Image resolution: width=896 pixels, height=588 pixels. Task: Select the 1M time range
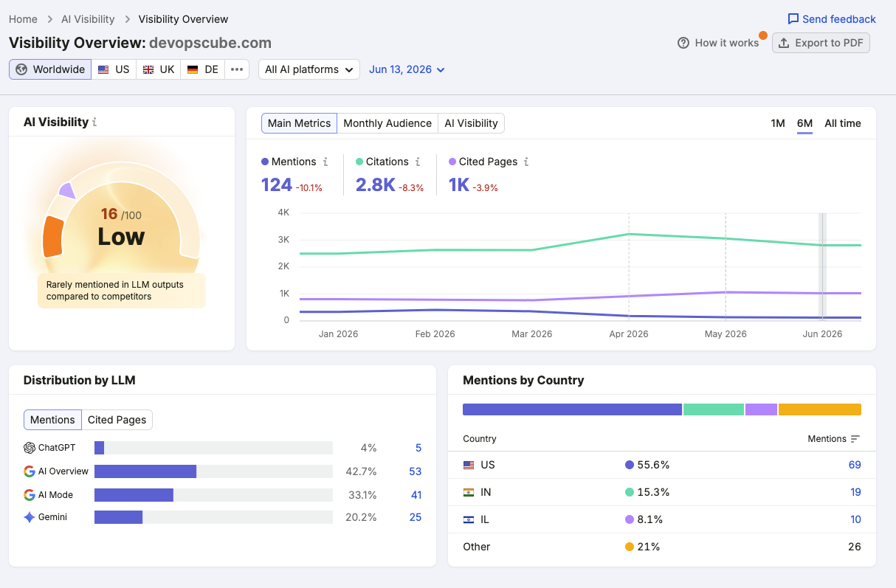[778, 123]
